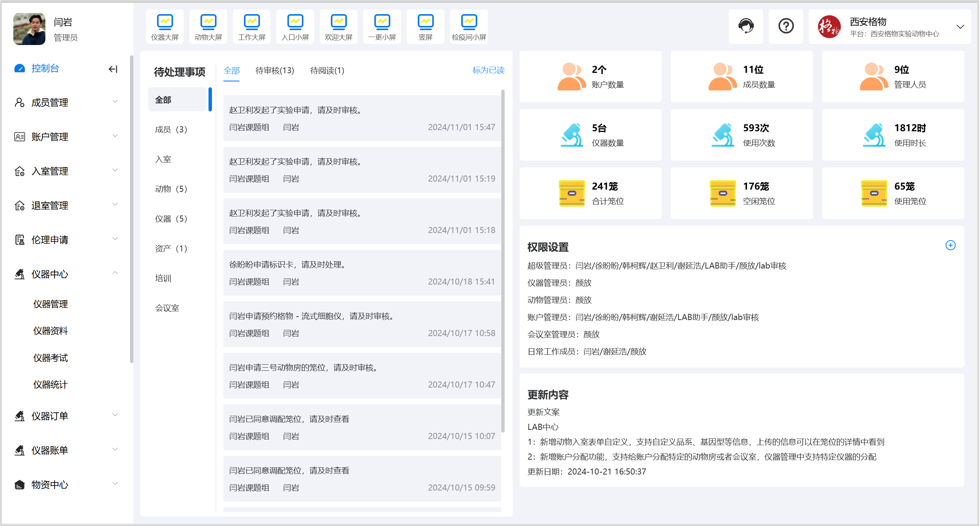Image resolution: width=980 pixels, height=526 pixels.
Task: Select the 动物（5）pending category
Action: coord(171,188)
